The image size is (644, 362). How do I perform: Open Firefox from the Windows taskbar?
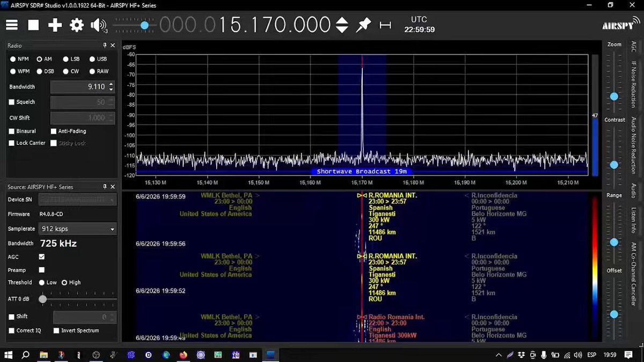coord(184,355)
